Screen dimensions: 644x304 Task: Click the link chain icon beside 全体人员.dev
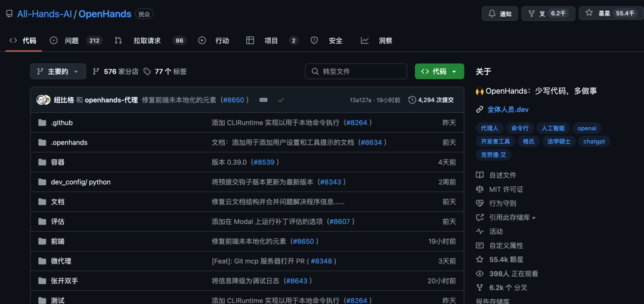[x=479, y=110]
